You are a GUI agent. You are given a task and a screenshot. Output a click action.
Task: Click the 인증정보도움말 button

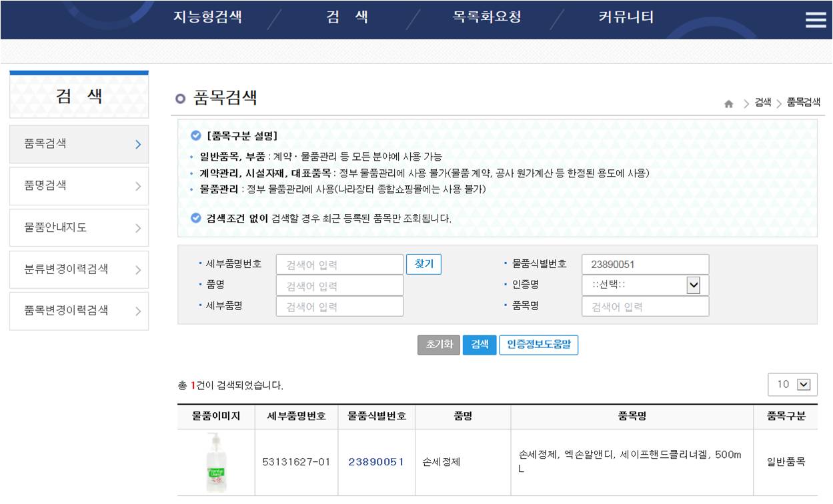[x=538, y=345]
